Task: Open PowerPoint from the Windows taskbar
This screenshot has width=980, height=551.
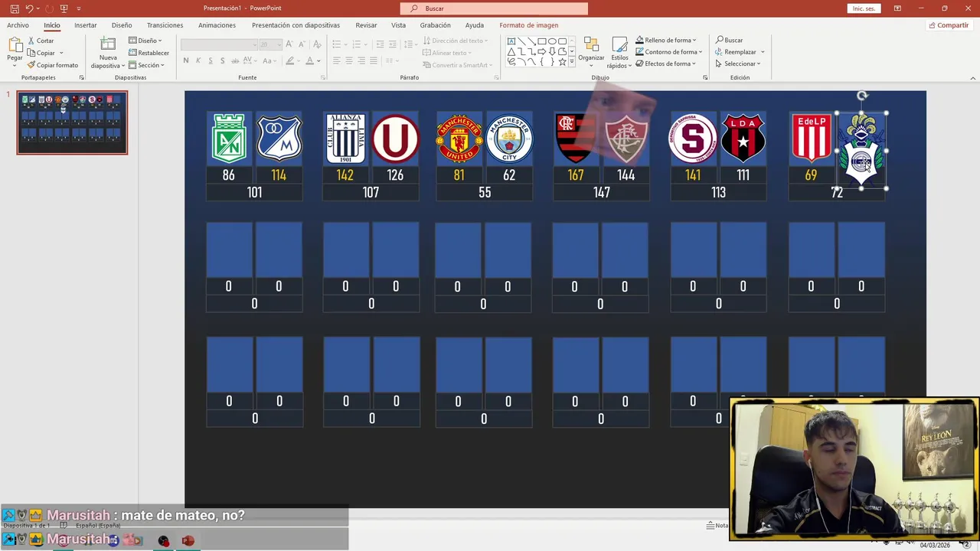Action: tap(188, 541)
